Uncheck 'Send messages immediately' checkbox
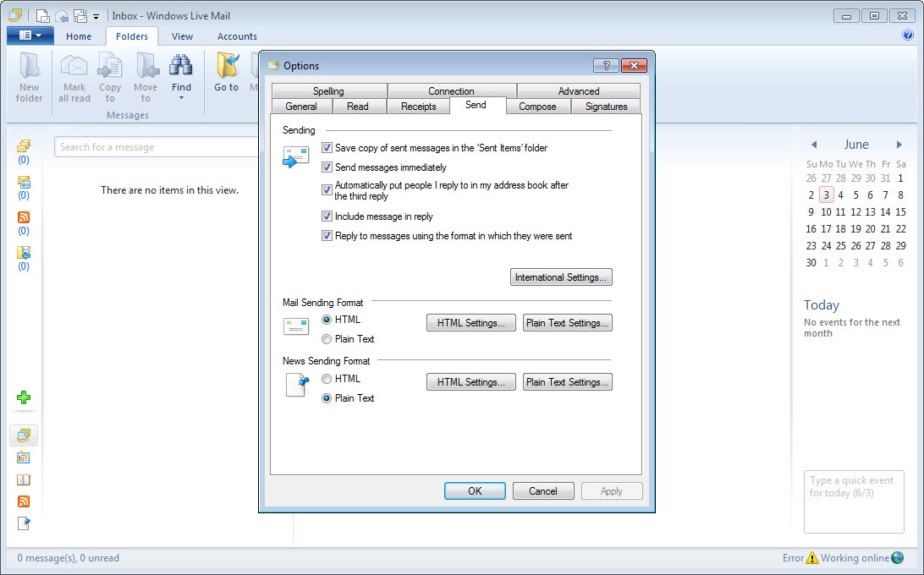 coord(327,167)
